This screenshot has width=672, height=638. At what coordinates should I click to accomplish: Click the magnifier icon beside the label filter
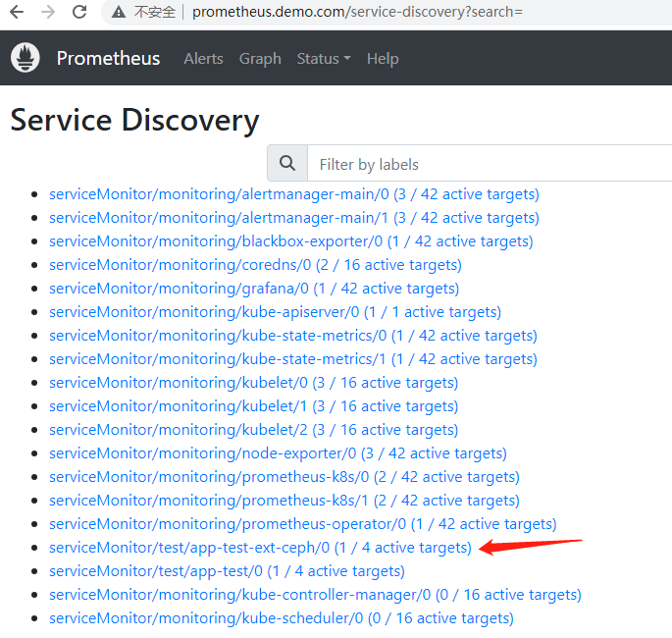click(287, 163)
